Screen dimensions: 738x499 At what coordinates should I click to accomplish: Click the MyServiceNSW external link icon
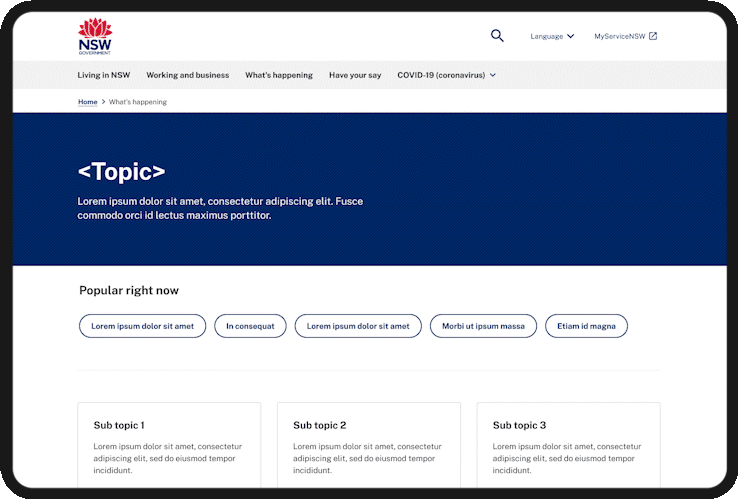click(x=653, y=36)
